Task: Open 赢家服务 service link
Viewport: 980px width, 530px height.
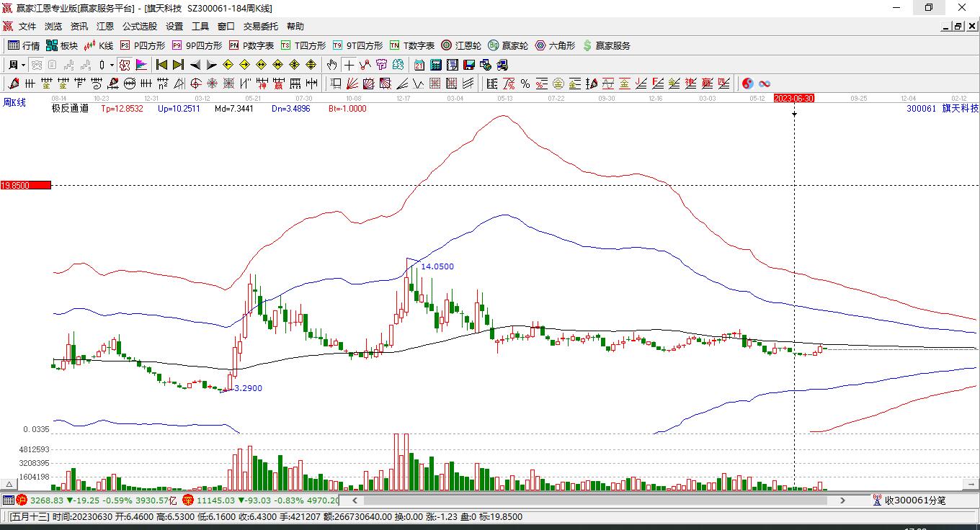Action: click(606, 45)
